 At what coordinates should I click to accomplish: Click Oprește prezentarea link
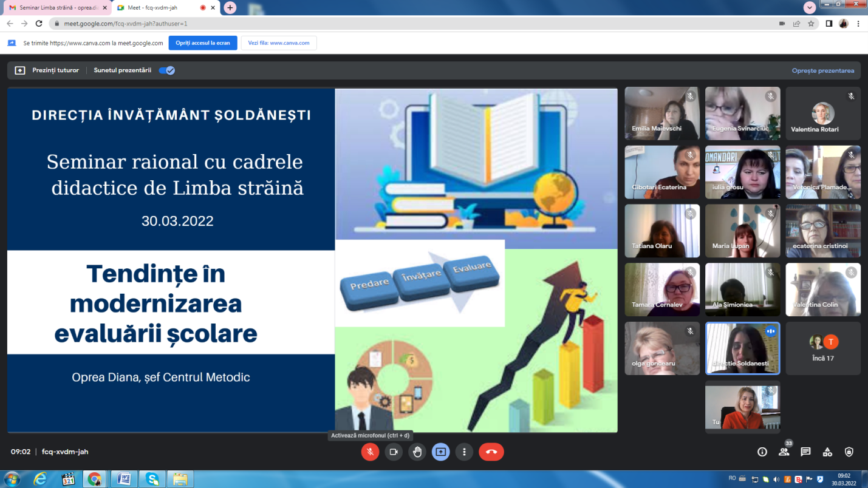click(x=822, y=70)
